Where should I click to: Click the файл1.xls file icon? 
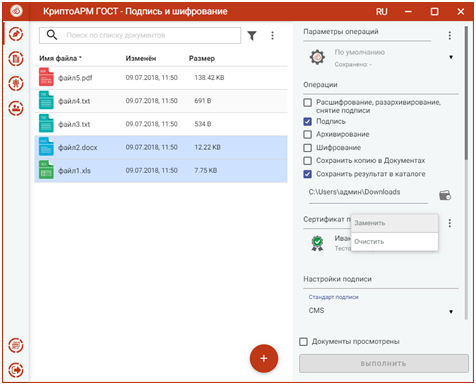click(46, 170)
